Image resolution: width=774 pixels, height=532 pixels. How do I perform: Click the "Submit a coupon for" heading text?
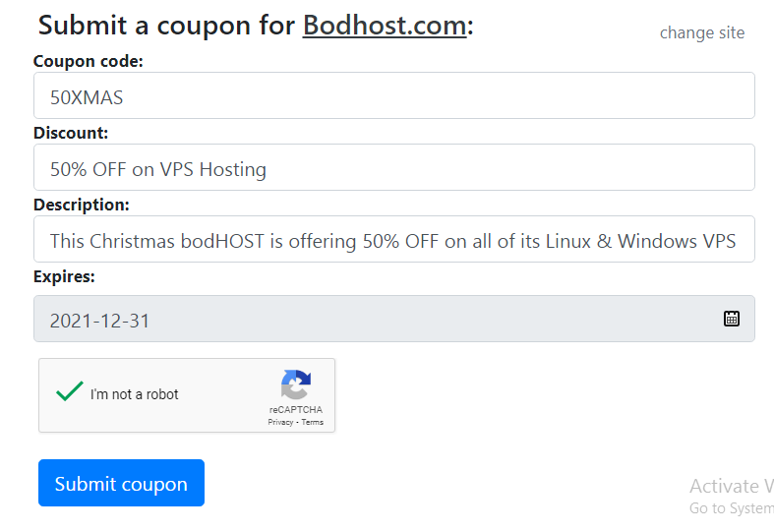pyautogui.click(x=166, y=26)
